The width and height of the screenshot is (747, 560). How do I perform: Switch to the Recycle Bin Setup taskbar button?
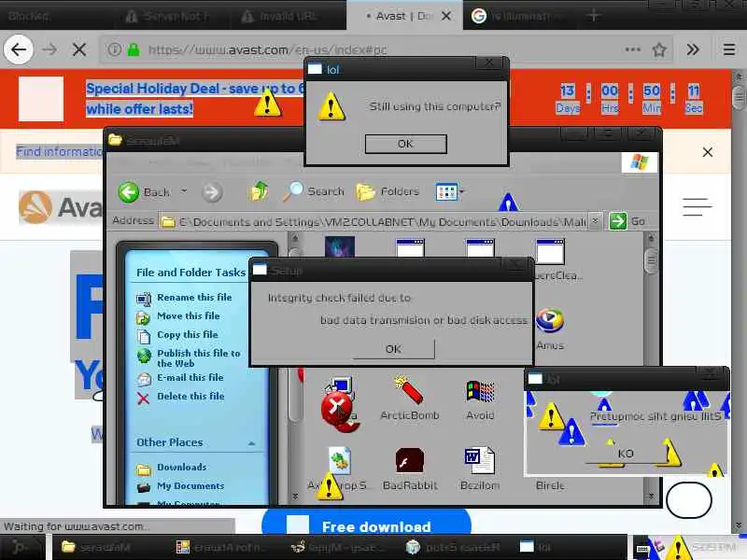[x=456, y=547]
